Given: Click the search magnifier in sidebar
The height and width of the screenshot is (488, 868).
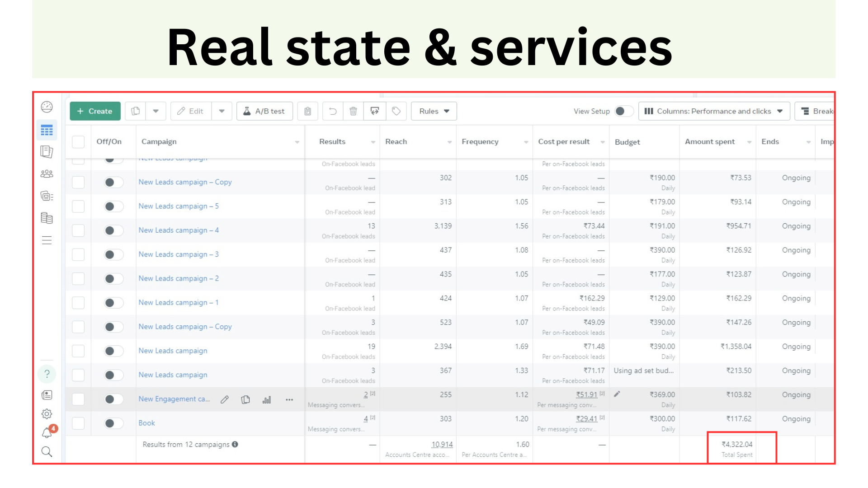Looking at the screenshot, I should click(47, 452).
